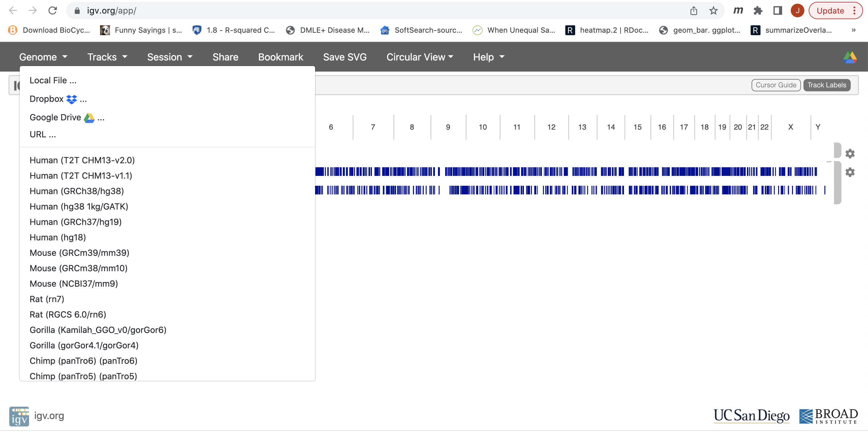Screen dimensions: 868x432
Task: Toggle the Cursor Guide button
Action: pos(776,85)
